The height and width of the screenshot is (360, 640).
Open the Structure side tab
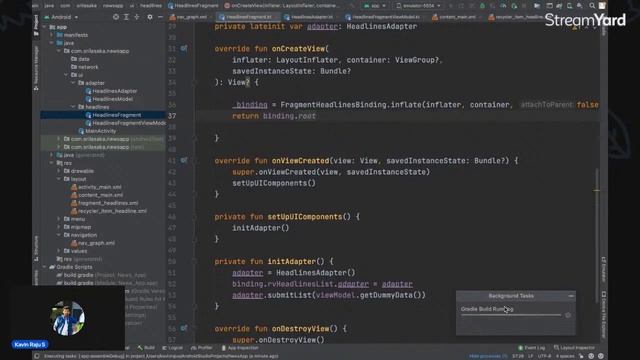click(36, 248)
